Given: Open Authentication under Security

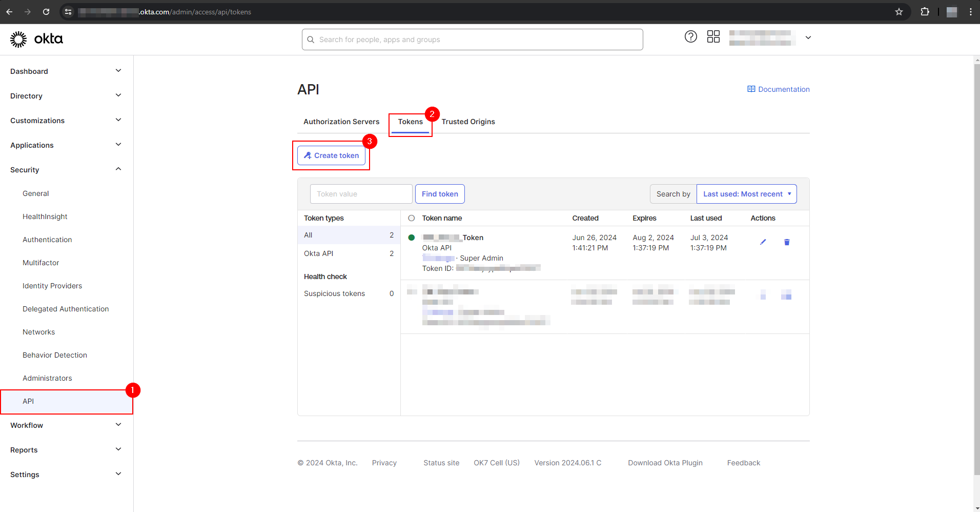Looking at the screenshot, I should [x=47, y=240].
